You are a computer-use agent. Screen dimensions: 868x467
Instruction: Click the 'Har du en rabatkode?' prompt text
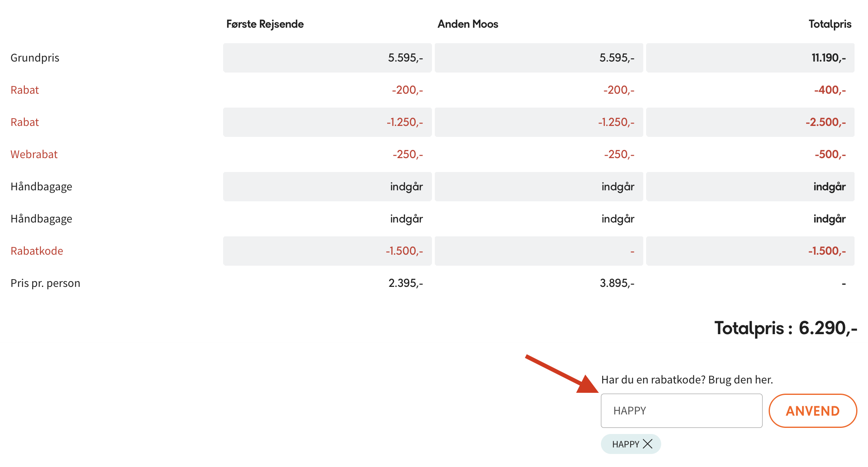[687, 380]
